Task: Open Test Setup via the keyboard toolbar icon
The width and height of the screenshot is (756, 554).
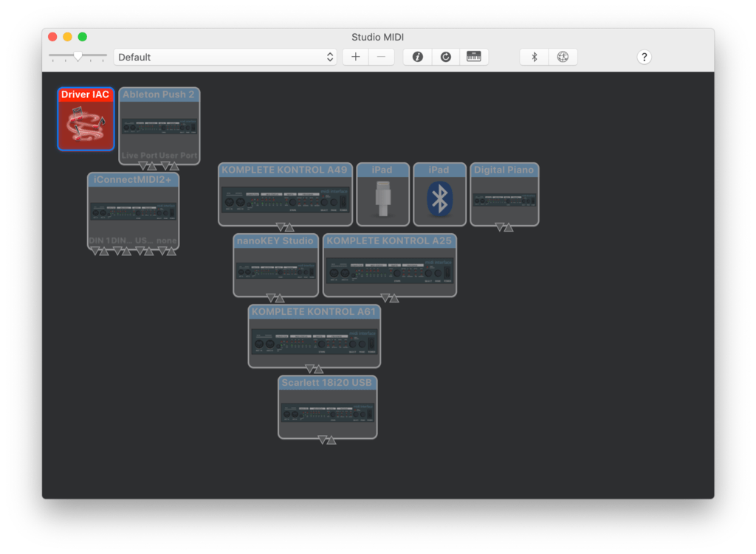Action: (x=473, y=57)
